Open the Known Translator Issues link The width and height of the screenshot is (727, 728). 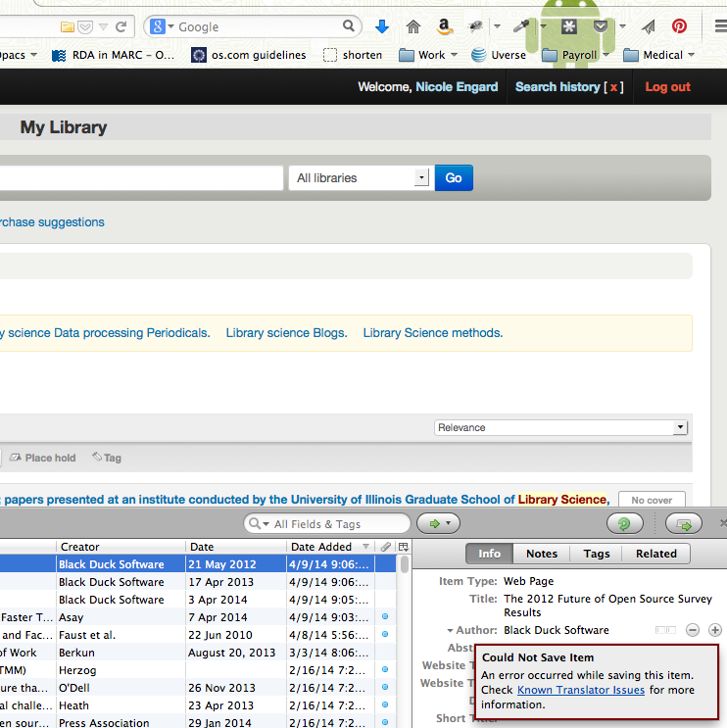581,690
